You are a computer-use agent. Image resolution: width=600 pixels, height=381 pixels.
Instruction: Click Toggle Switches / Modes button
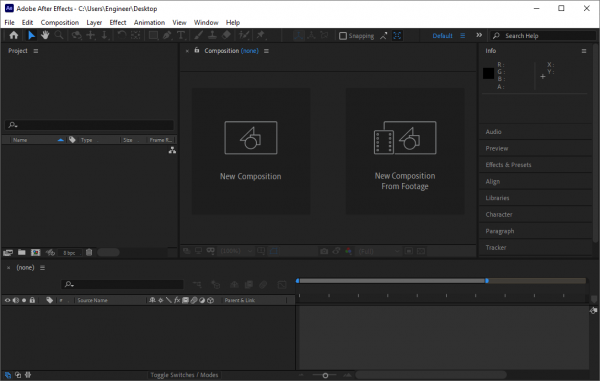click(184, 375)
